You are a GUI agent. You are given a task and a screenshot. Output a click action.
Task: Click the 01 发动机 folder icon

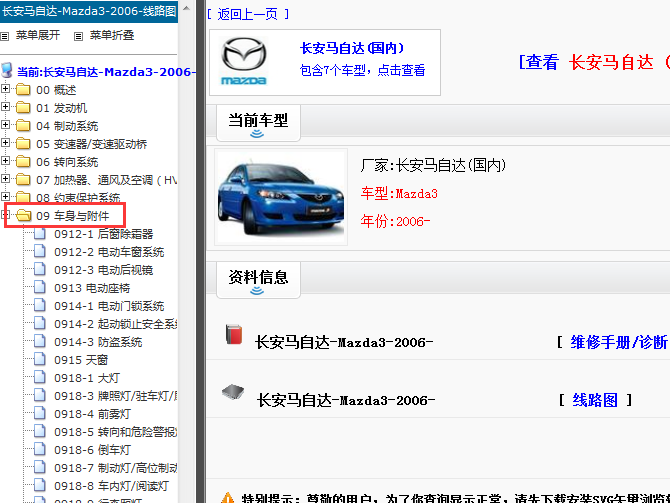23,108
